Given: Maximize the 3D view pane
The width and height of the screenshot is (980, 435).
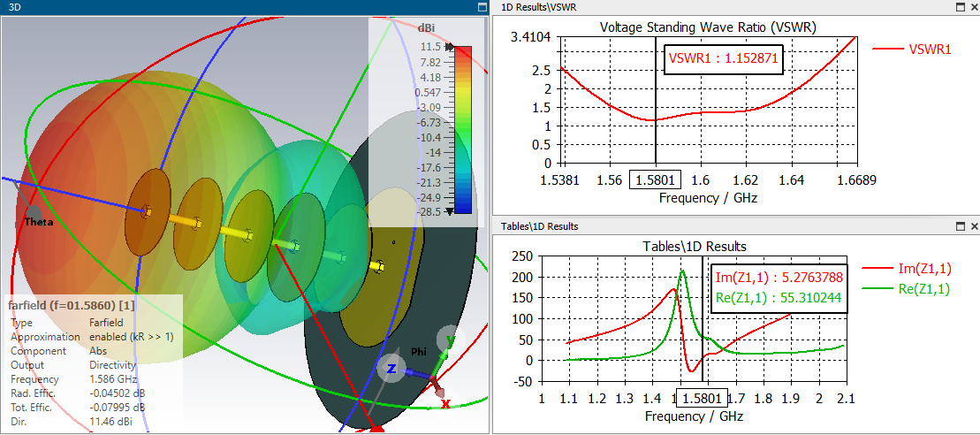Looking at the screenshot, I should coord(482,7).
